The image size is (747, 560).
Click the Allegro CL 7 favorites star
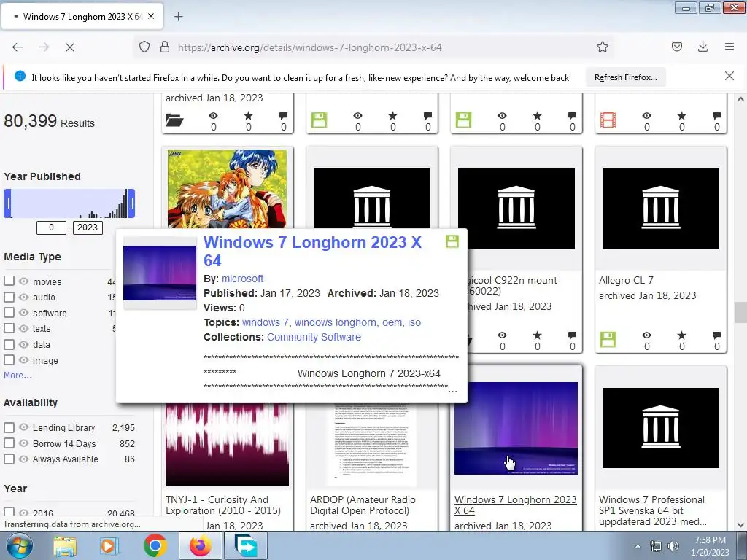click(x=681, y=335)
